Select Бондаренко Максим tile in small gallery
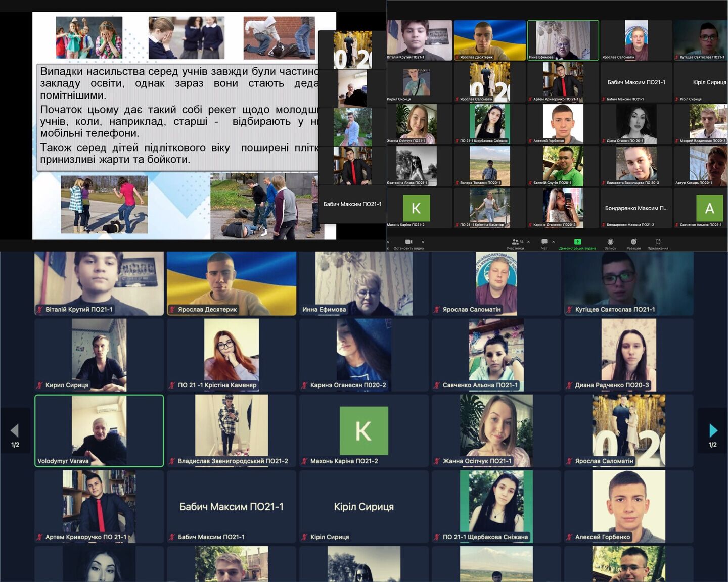Image resolution: width=728 pixels, height=582 pixels. click(x=636, y=208)
